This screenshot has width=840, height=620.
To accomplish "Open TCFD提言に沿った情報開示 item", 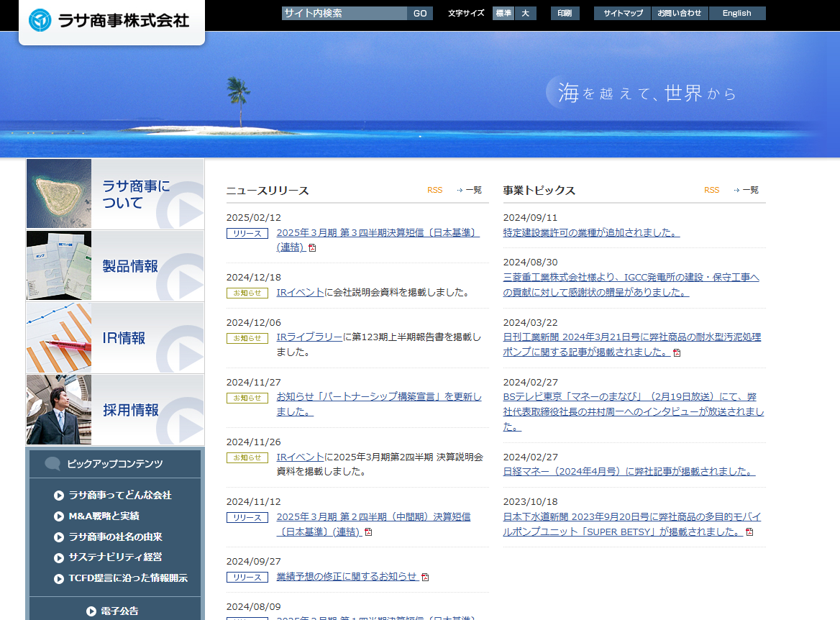I will [128, 578].
